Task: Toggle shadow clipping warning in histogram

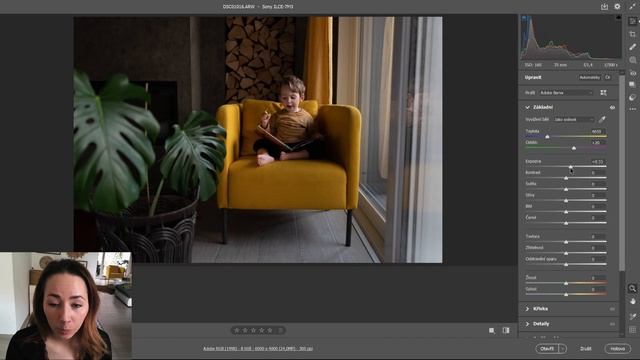Action: (x=524, y=18)
